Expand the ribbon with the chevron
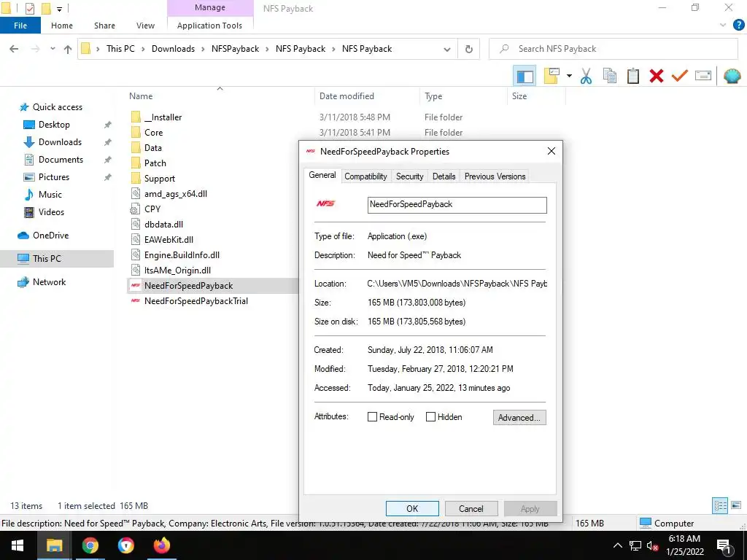The width and height of the screenshot is (747, 560). 723,26
